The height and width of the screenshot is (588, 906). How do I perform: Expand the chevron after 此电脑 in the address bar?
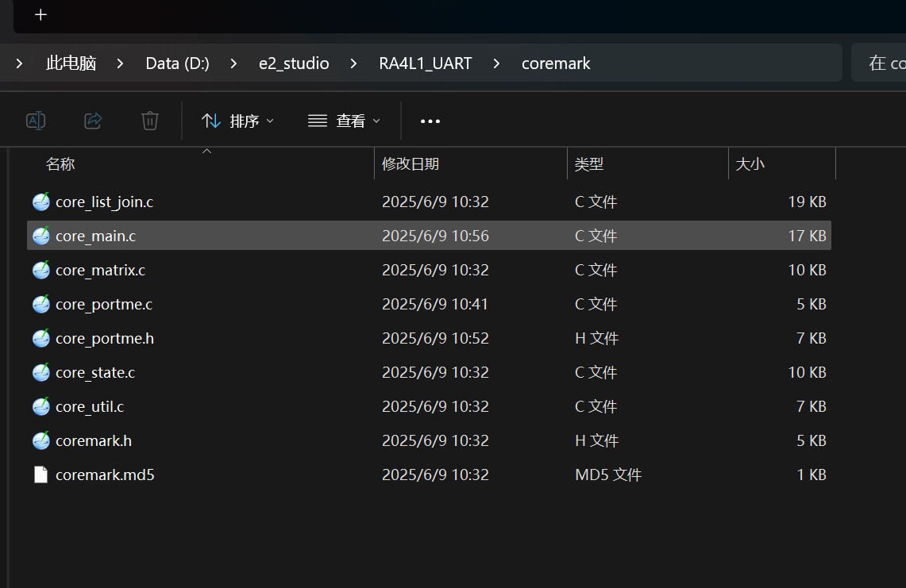[120, 63]
